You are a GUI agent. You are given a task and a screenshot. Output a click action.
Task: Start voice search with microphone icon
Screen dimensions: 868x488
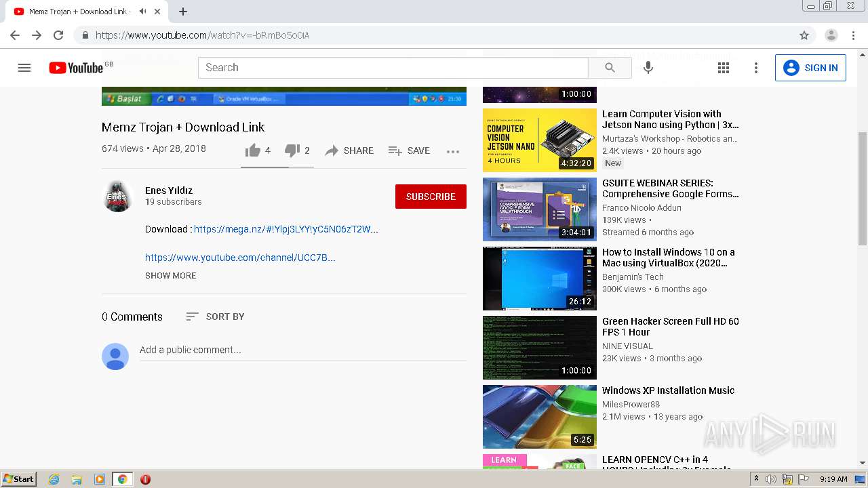point(648,68)
